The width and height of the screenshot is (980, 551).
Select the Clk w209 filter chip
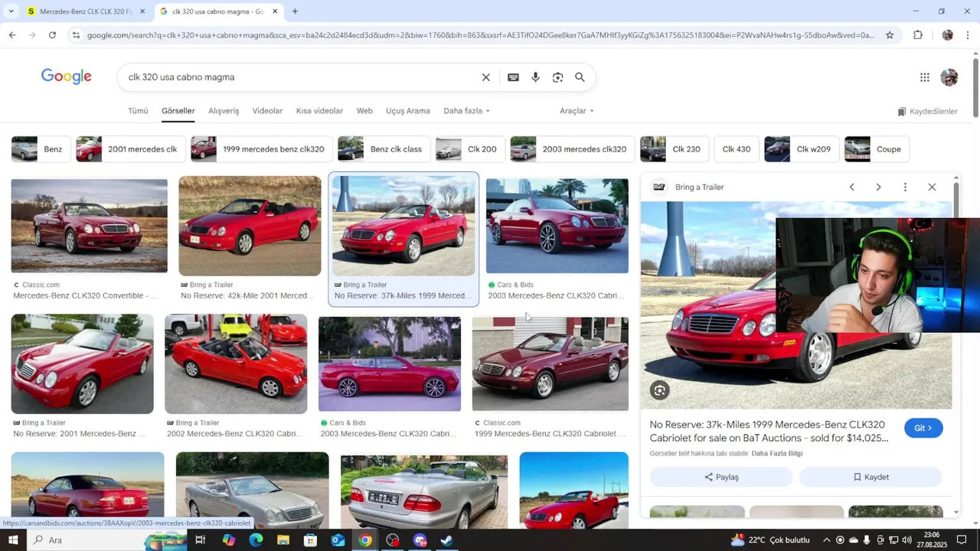(801, 149)
